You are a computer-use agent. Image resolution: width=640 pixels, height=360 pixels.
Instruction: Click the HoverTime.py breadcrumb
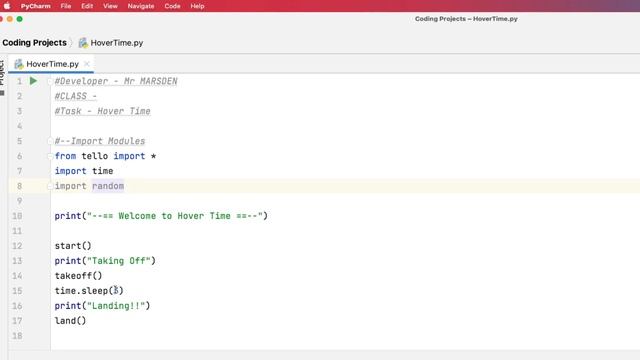pos(117,43)
